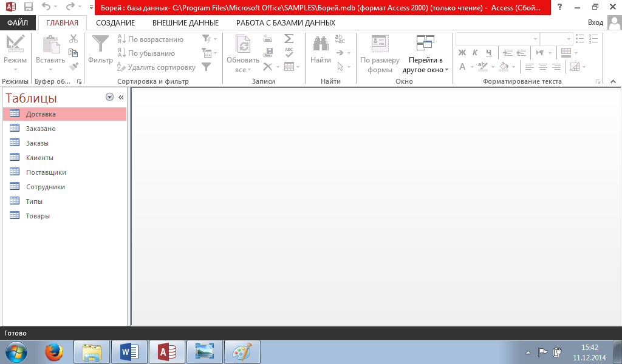The width and height of the screenshot is (622, 364).
Task: Select the Заказано table
Action: click(64, 129)
